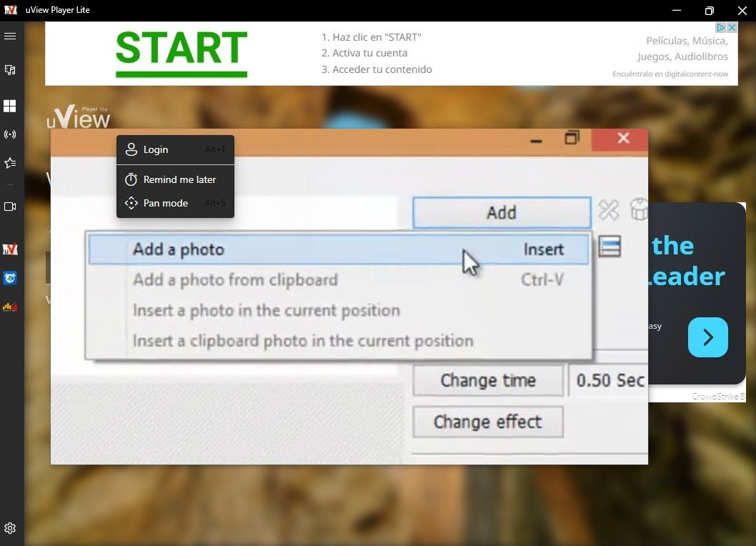Select Login from the popup menu
The width and height of the screenshot is (756, 546).
176,149
